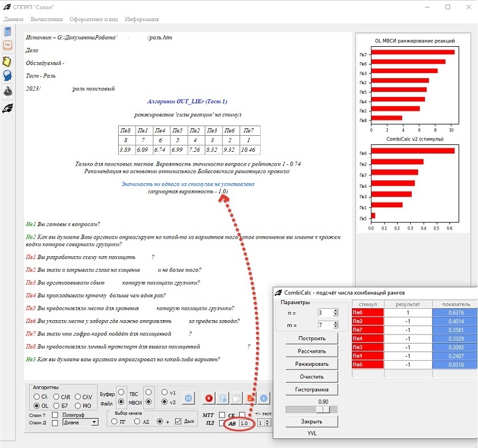Click the blue brain head icon
Image resolution: width=478 pixels, height=448 pixels.
pos(8,76)
